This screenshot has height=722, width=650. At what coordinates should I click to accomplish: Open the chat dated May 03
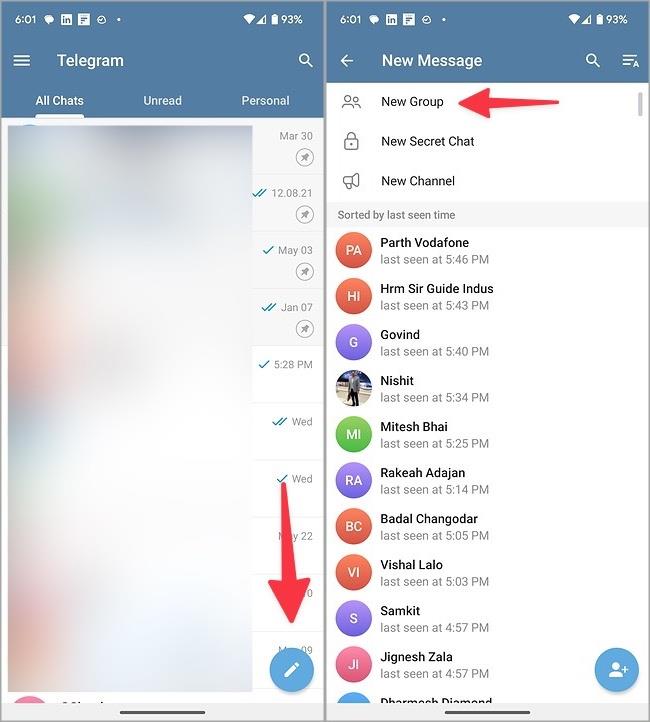162,260
